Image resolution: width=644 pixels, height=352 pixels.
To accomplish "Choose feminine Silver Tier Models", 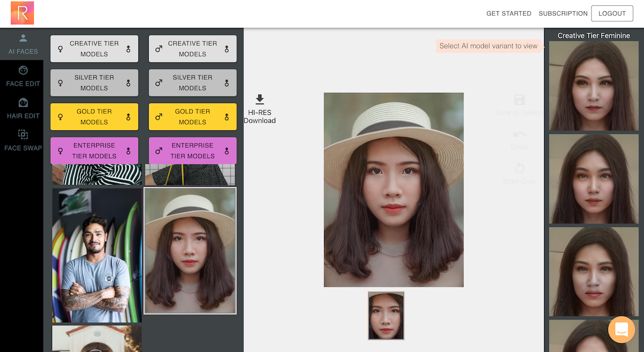I will pos(94,83).
